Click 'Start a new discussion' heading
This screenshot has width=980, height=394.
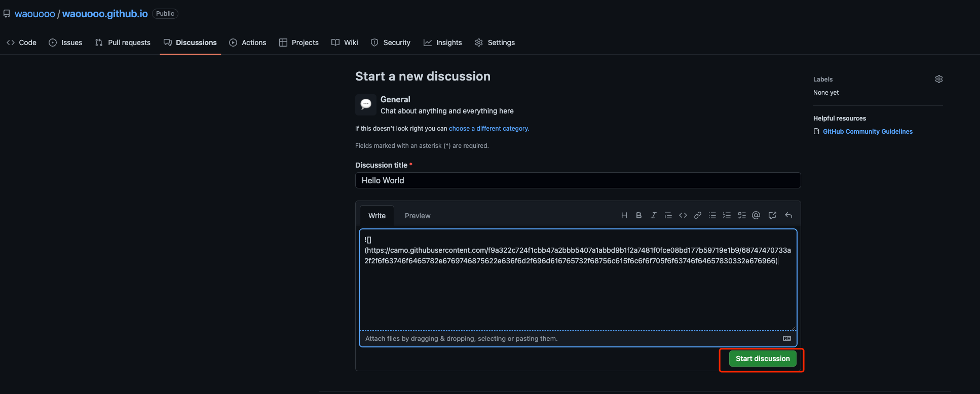[423, 76]
